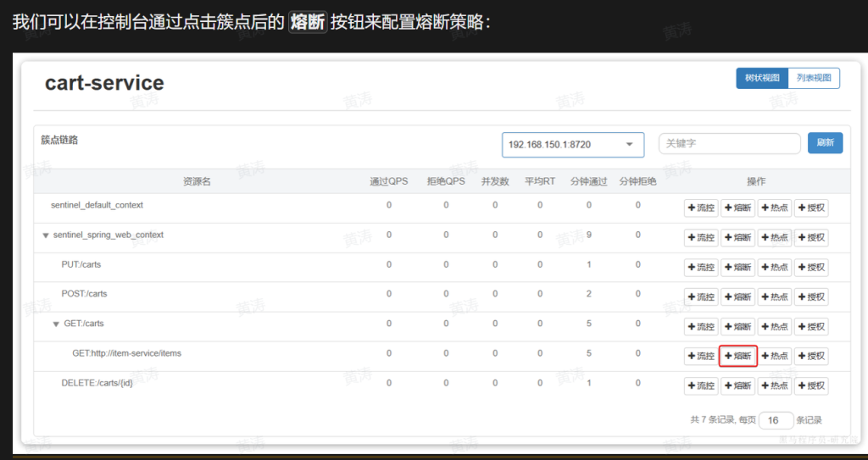868x460 pixels.
Task: Collapse the GET:/carts tree node
Action: coord(57,324)
